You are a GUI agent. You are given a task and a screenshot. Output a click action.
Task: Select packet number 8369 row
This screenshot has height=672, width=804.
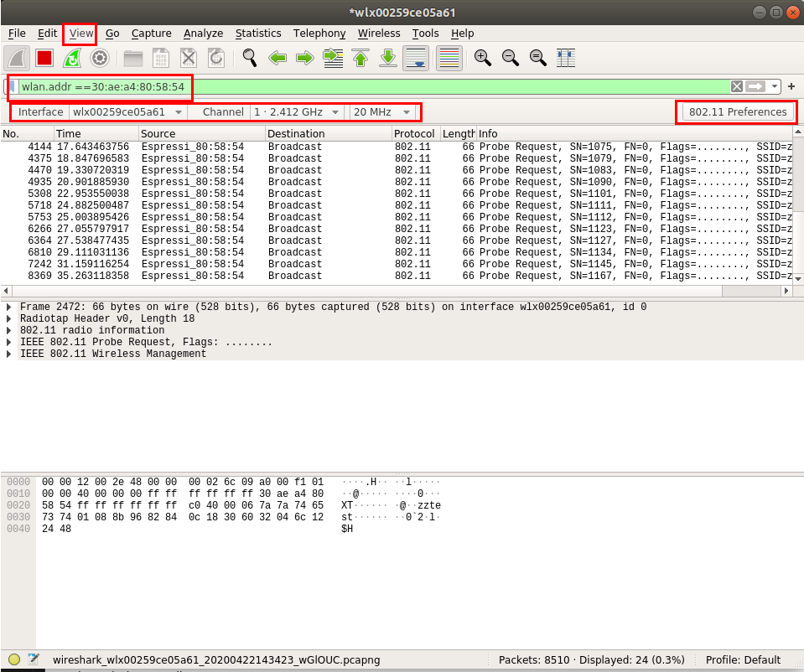click(x=397, y=277)
